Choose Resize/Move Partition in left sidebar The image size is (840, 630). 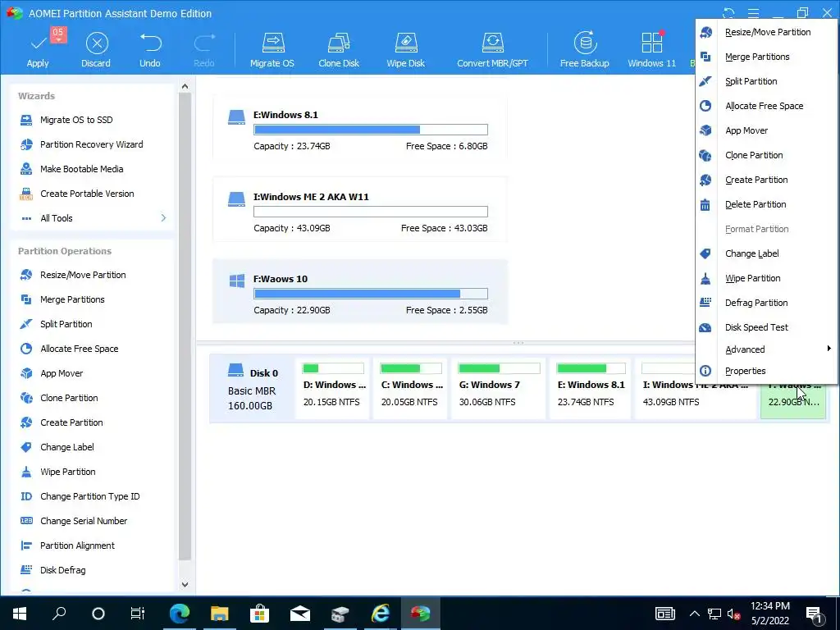click(83, 275)
